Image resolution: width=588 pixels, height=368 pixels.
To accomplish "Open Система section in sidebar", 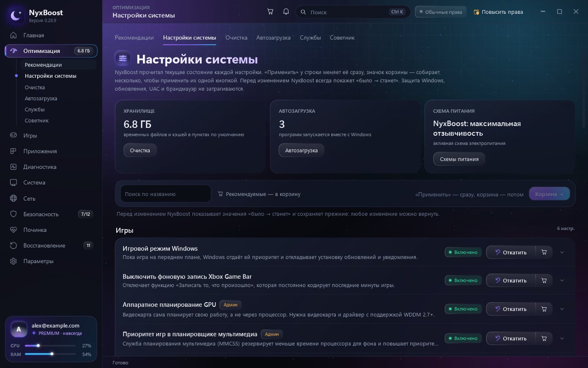I will [x=51, y=183].
